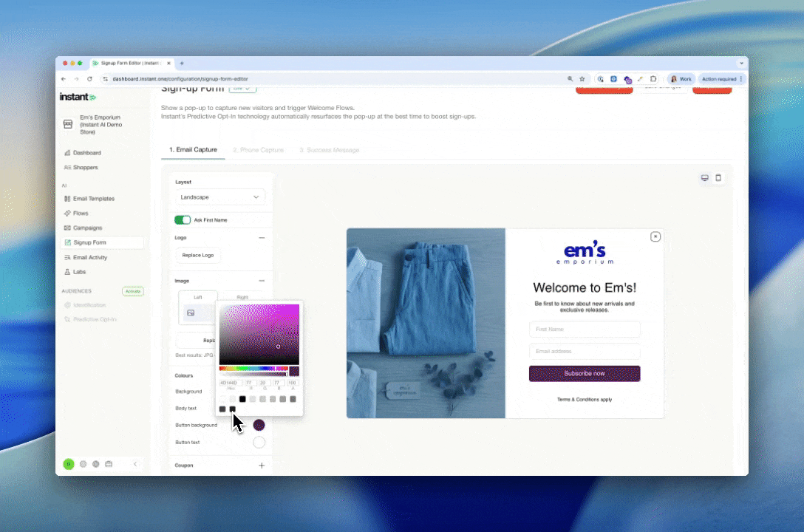Collapse the Image section
This screenshot has height=532, width=804.
[262, 281]
